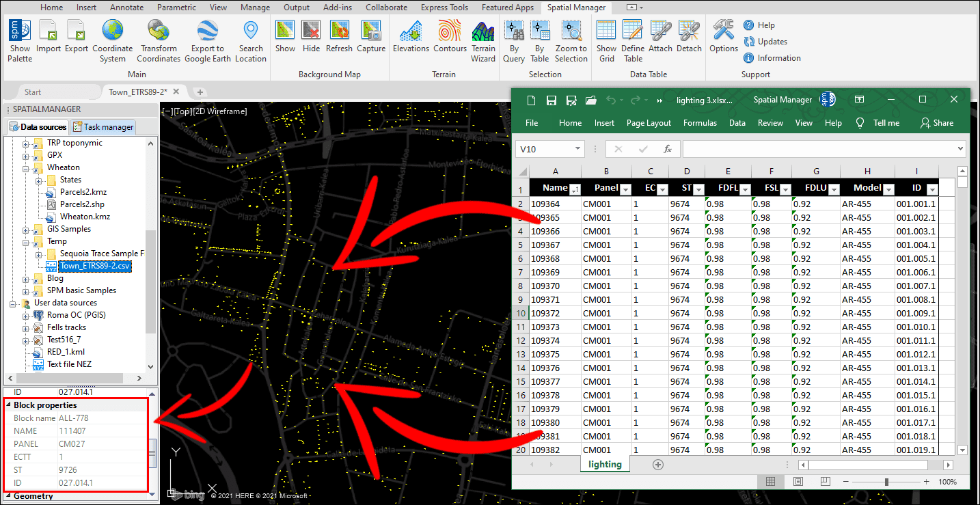Launch the Terrain Wizard
The height and width of the screenshot is (505, 980).
(x=483, y=41)
